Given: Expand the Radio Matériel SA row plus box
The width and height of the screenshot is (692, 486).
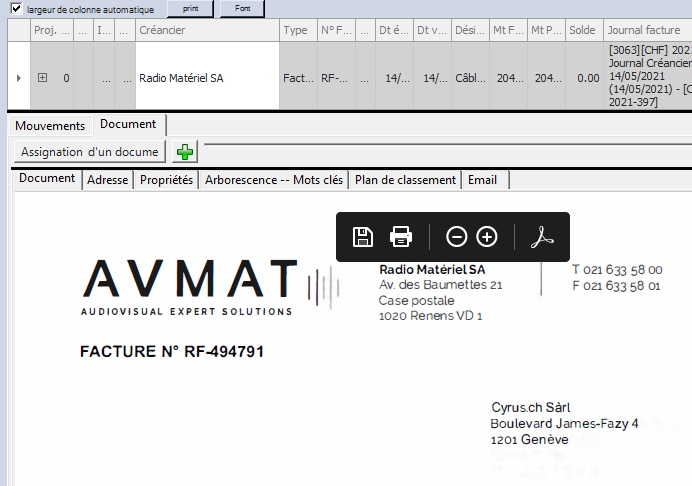Looking at the screenshot, I should 42,78.
